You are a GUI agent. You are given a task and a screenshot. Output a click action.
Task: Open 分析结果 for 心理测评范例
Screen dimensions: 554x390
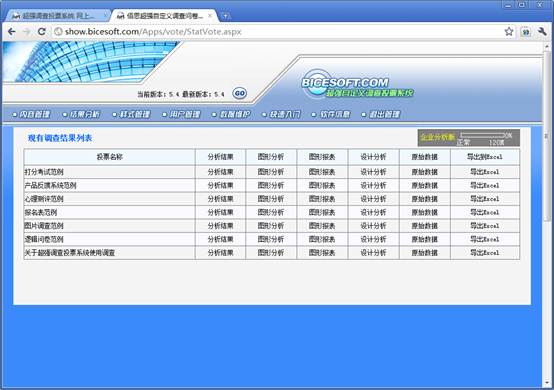(220, 199)
